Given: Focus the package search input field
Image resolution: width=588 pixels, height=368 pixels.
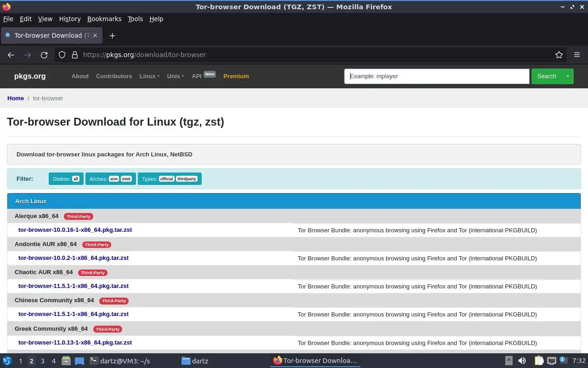Looking at the screenshot, I should pos(437,76).
